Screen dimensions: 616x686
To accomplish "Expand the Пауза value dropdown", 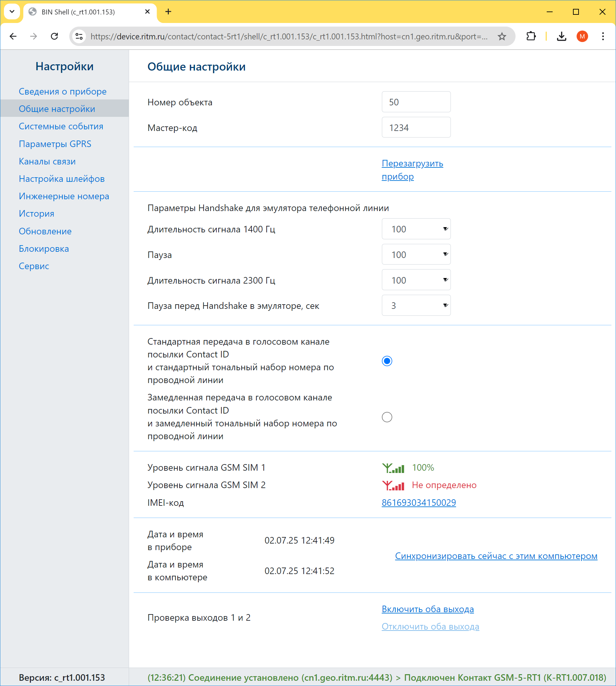I will 416,254.
